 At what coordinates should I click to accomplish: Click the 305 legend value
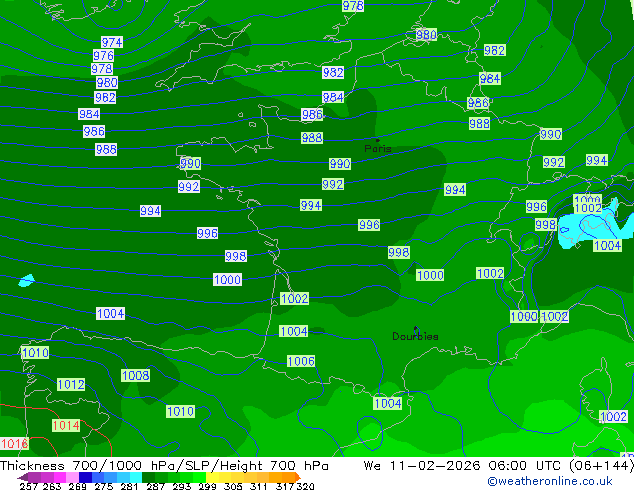(x=233, y=486)
